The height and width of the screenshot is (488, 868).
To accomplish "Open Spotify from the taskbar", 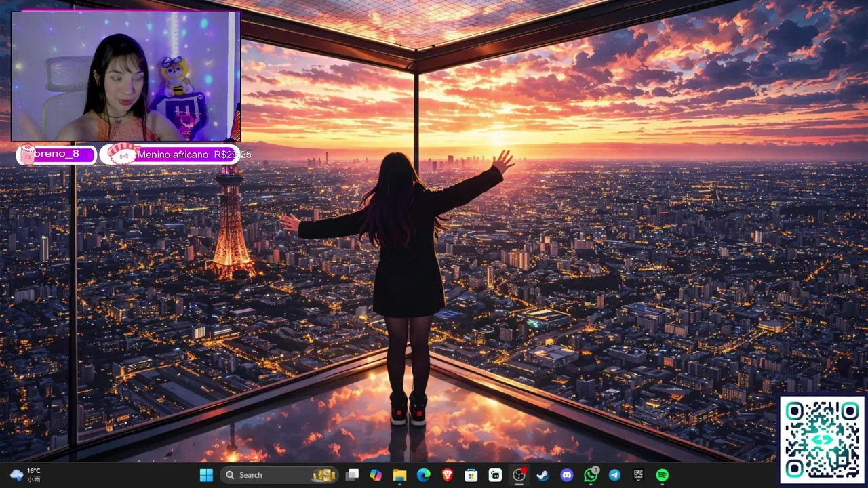I will [663, 475].
